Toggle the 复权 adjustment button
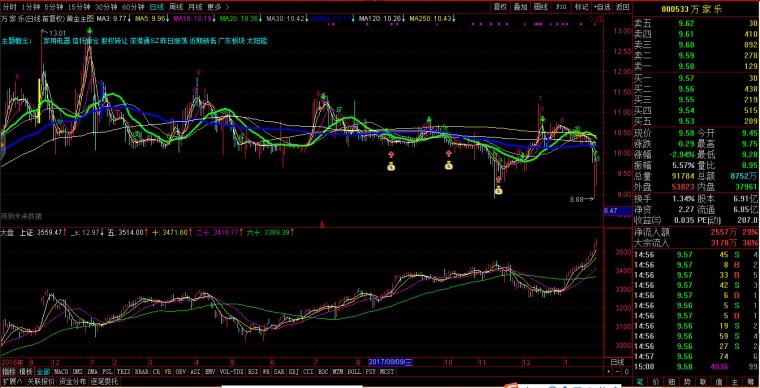 (500, 7)
